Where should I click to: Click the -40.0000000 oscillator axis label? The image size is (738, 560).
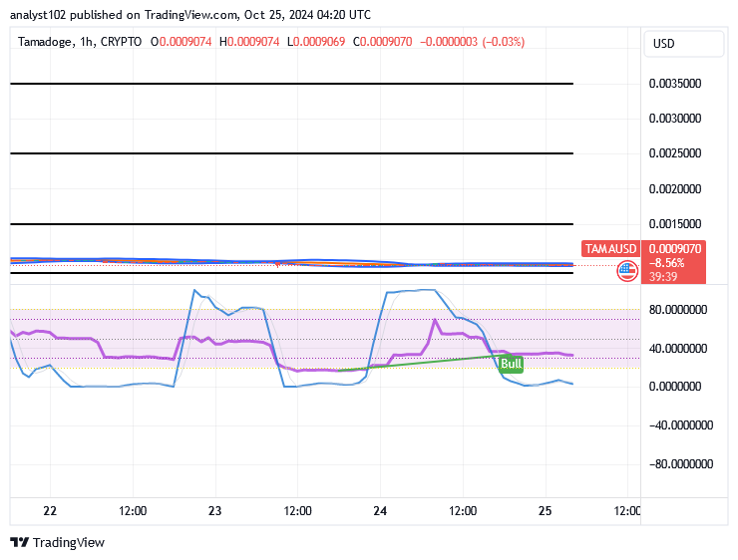tap(681, 425)
